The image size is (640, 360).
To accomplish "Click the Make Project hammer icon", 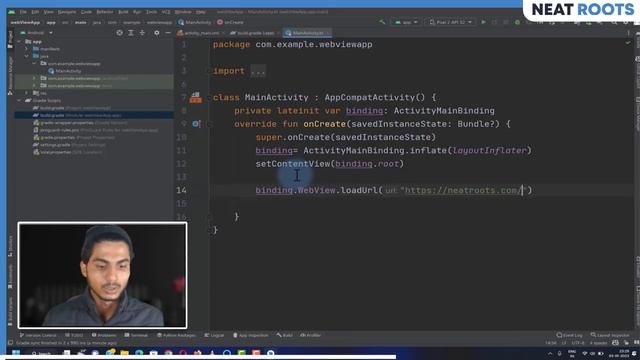I will click(382, 22).
